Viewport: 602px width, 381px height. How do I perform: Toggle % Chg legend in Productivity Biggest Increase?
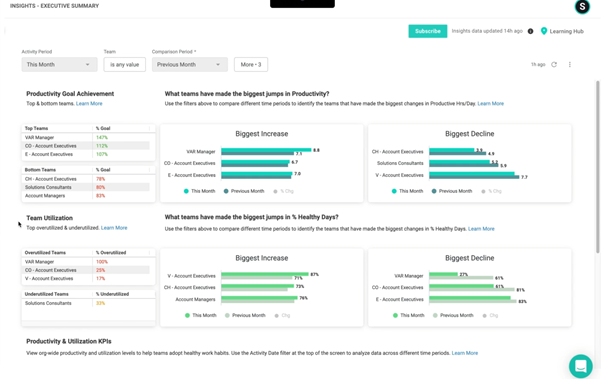click(283, 191)
